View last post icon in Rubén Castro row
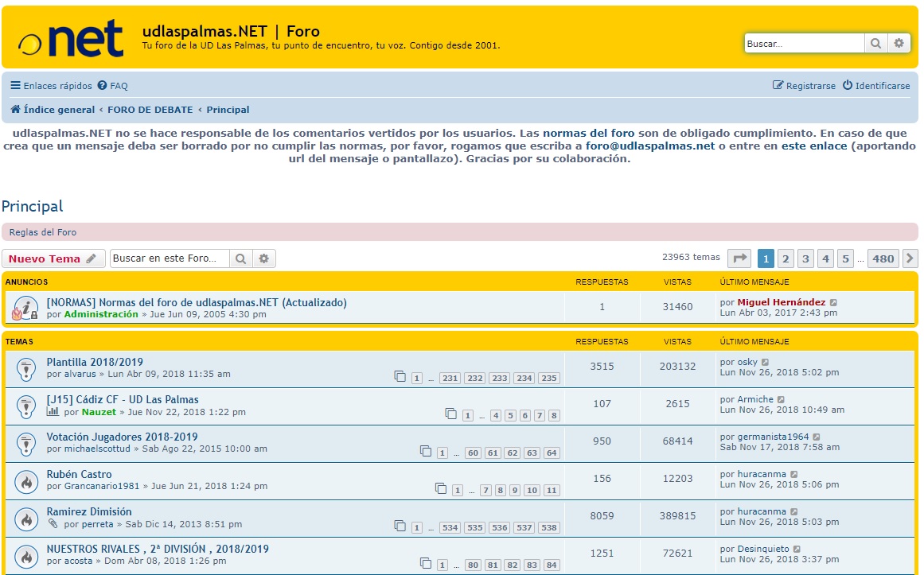924x575 pixels. 793,474
